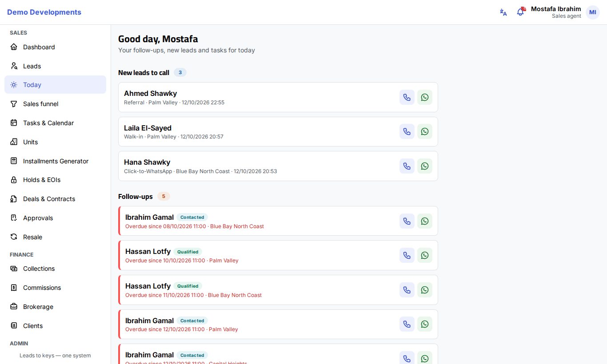Open Collections under Finance
Image resolution: width=607 pixels, height=364 pixels.
point(56,269)
